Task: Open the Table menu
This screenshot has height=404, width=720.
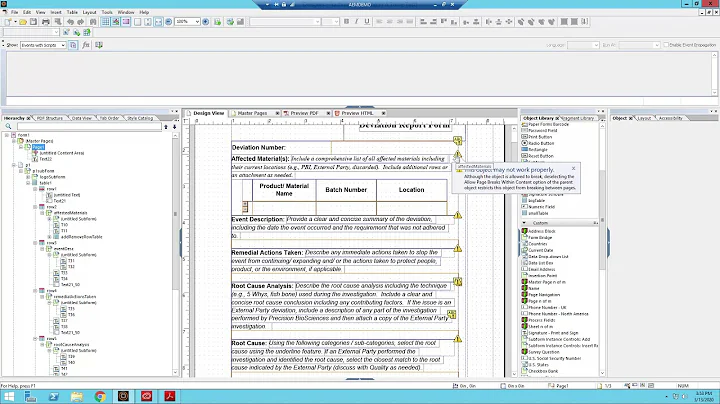Action: pos(72,12)
